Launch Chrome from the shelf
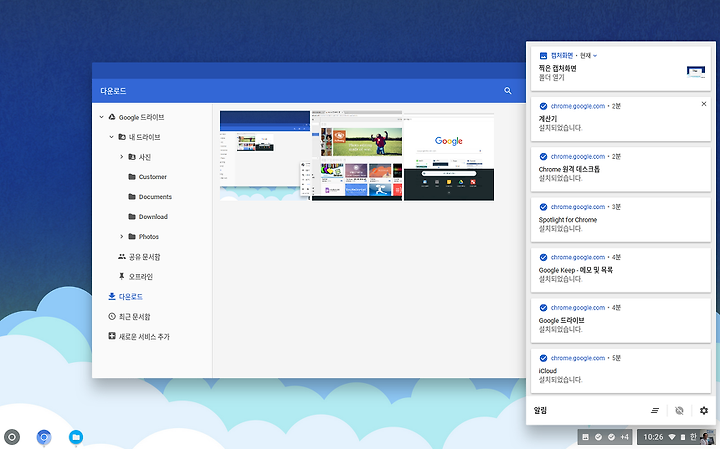The width and height of the screenshot is (720, 449). click(44, 437)
